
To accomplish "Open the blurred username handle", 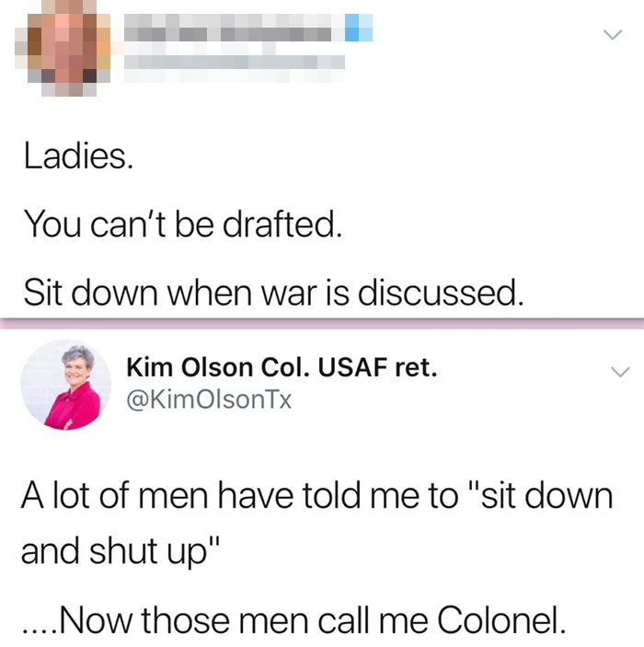I will (x=235, y=62).
